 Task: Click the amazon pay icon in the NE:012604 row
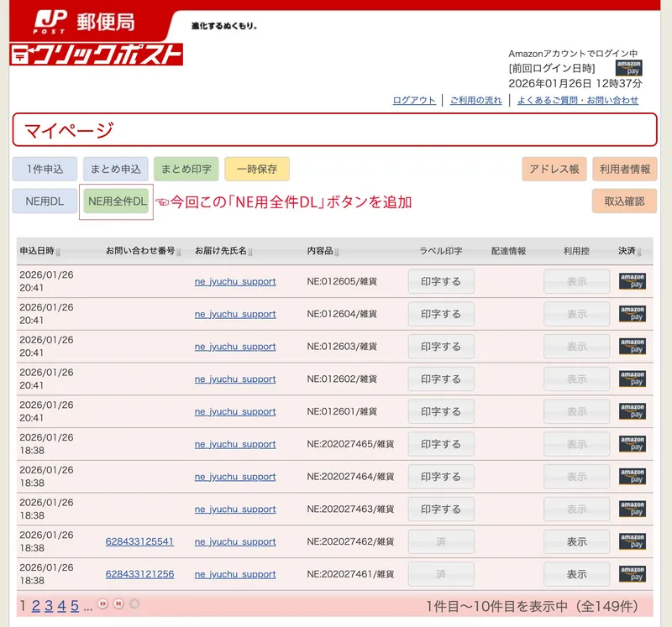click(633, 314)
